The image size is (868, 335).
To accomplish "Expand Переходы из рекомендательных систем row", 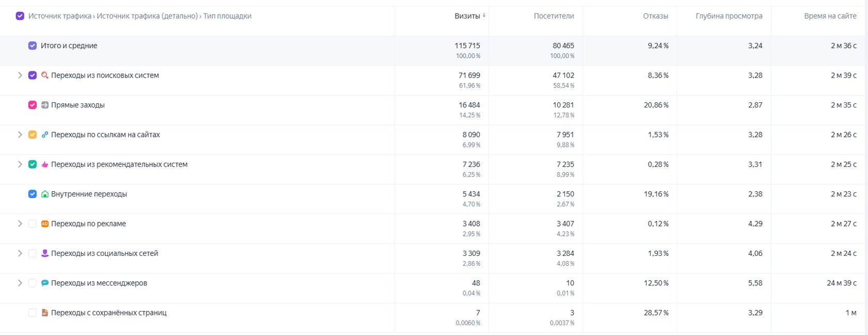I will (20, 164).
